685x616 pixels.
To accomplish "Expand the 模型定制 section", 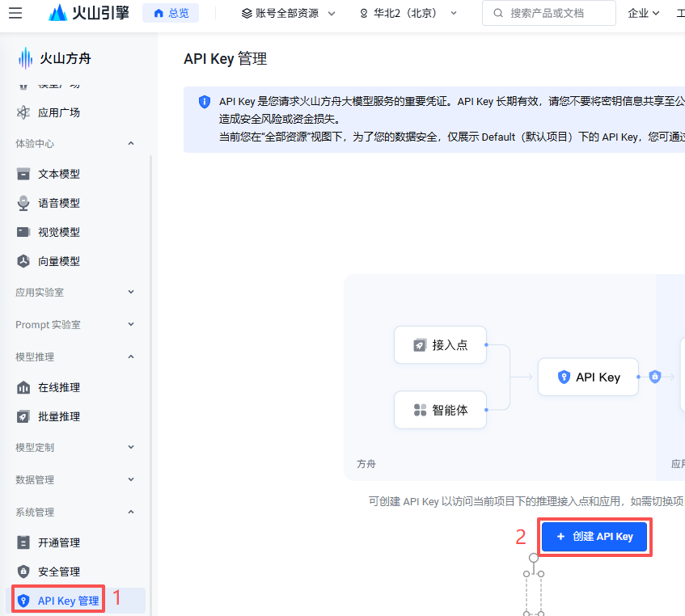I will click(x=74, y=447).
